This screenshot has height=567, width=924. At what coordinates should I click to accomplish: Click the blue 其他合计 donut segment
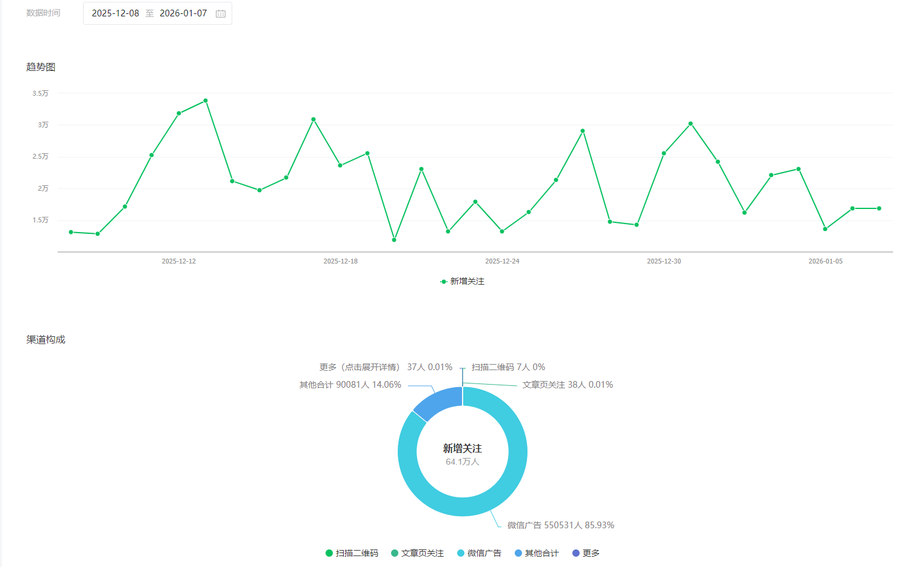435,402
